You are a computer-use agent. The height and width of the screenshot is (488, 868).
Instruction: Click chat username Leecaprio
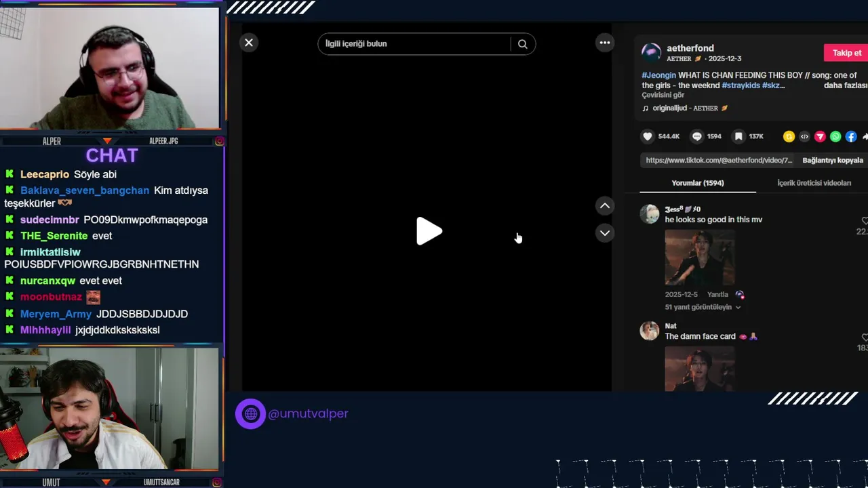[44, 174]
